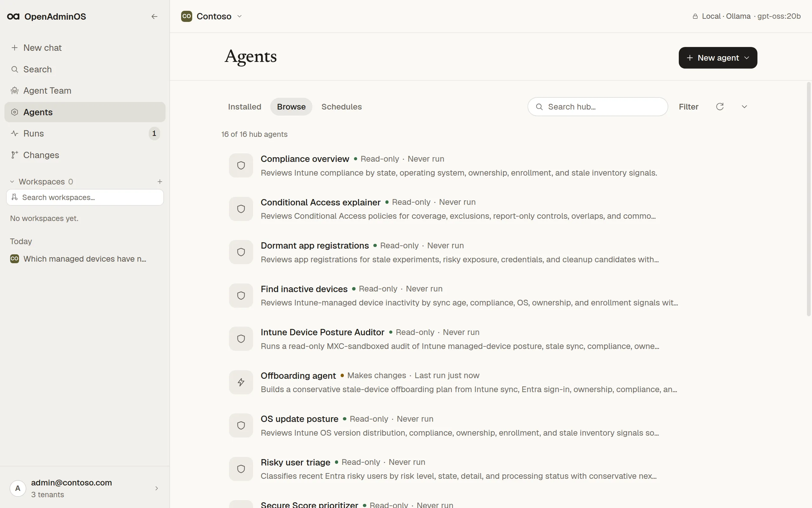The height and width of the screenshot is (508, 812).
Task: Click the Conditional Access explainer shield icon
Action: point(241,209)
